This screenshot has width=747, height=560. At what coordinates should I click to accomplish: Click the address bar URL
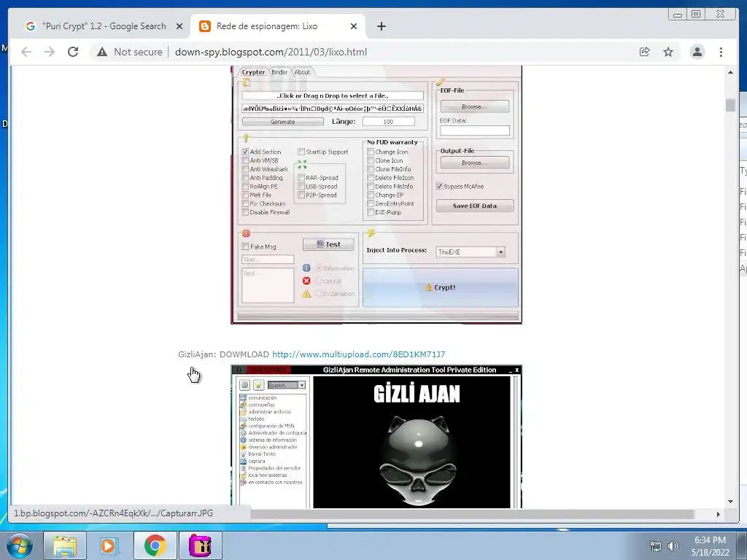pos(271,52)
